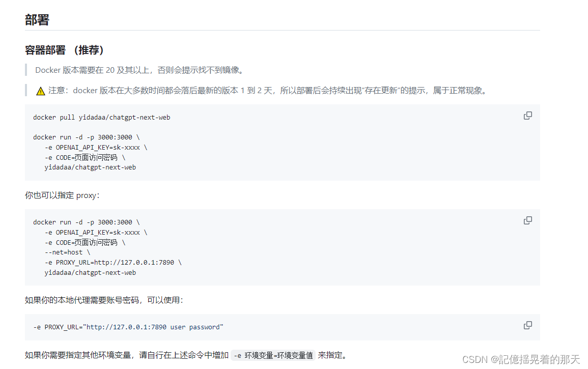
Task: Select the inline code 环境变量=环境变量值
Action: coord(273,355)
